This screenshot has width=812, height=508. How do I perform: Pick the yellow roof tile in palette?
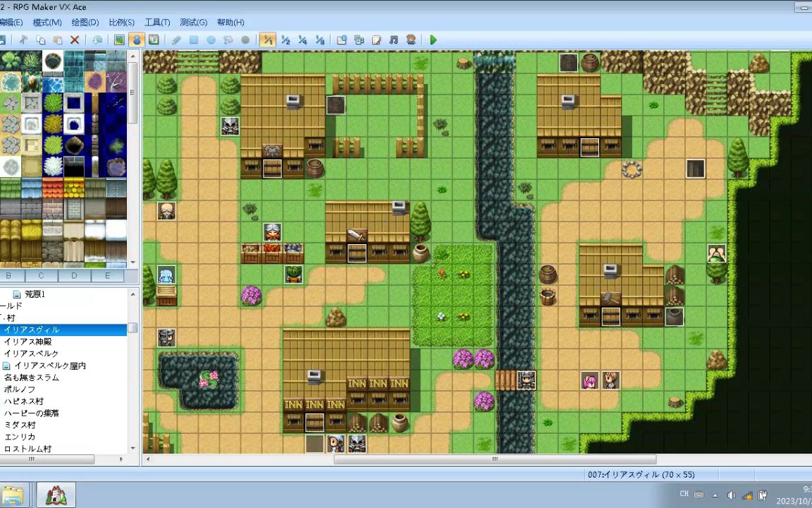pyautogui.click(x=74, y=188)
